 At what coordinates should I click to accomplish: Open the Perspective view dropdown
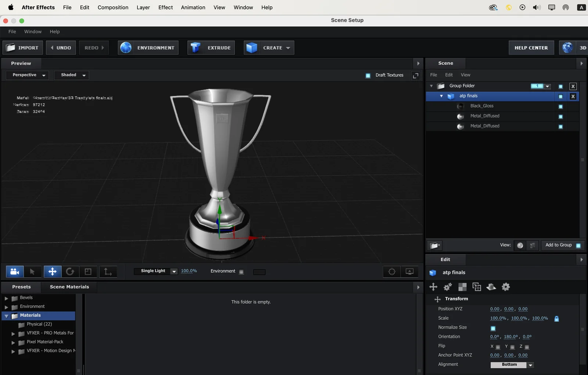27,75
